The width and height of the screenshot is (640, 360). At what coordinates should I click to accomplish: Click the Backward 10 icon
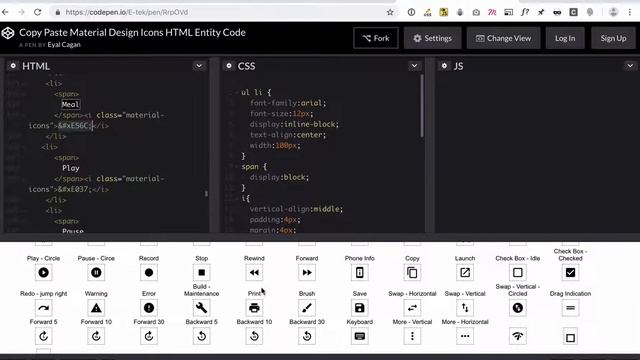[x=254, y=336]
